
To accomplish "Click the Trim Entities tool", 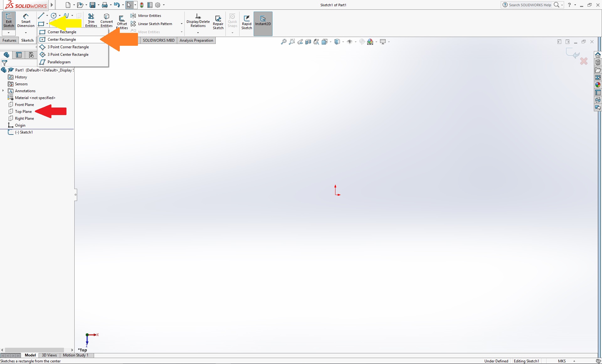I will (x=92, y=20).
